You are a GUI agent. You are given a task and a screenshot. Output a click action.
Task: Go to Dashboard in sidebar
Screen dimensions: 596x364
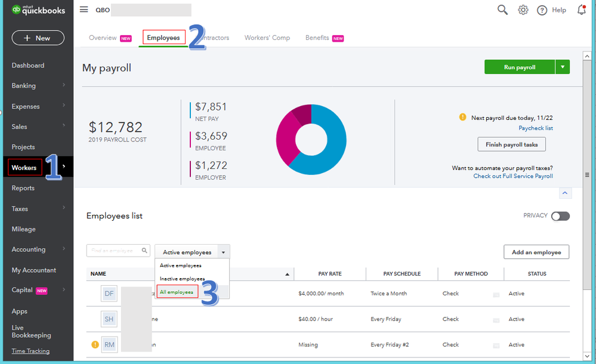tap(28, 66)
